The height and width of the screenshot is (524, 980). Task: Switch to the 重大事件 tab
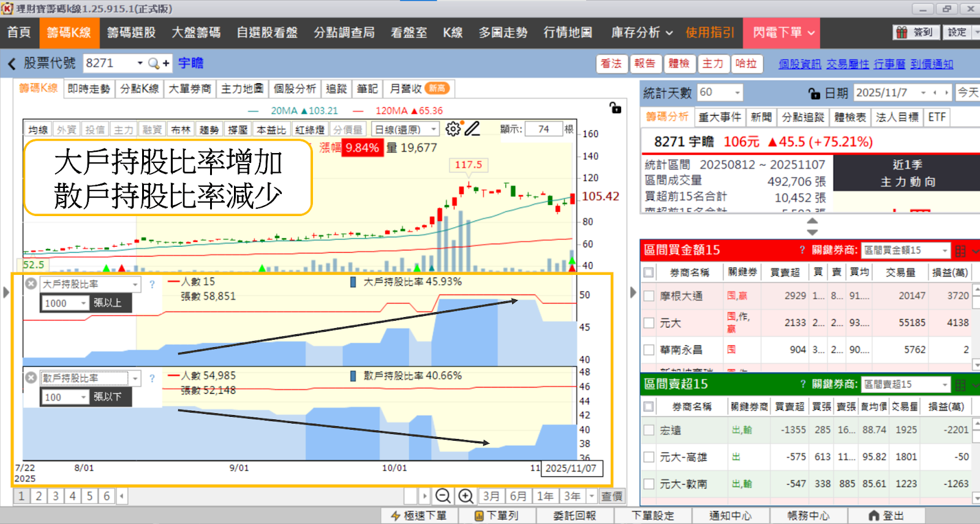(720, 117)
